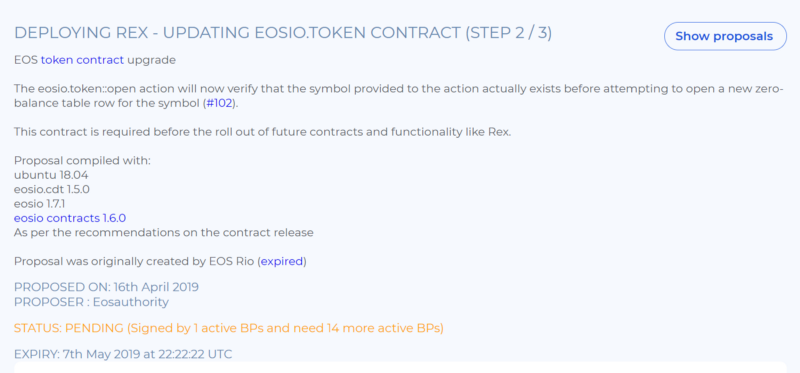Click the EXPIRY 7th May 2019 text
Viewport: 800px width, 373px height.
coord(123,354)
